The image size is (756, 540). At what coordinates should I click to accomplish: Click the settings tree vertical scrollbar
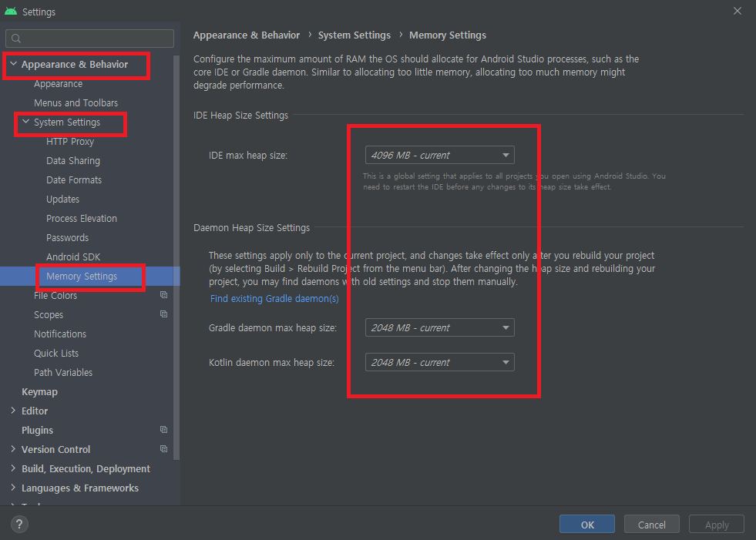tap(176, 257)
